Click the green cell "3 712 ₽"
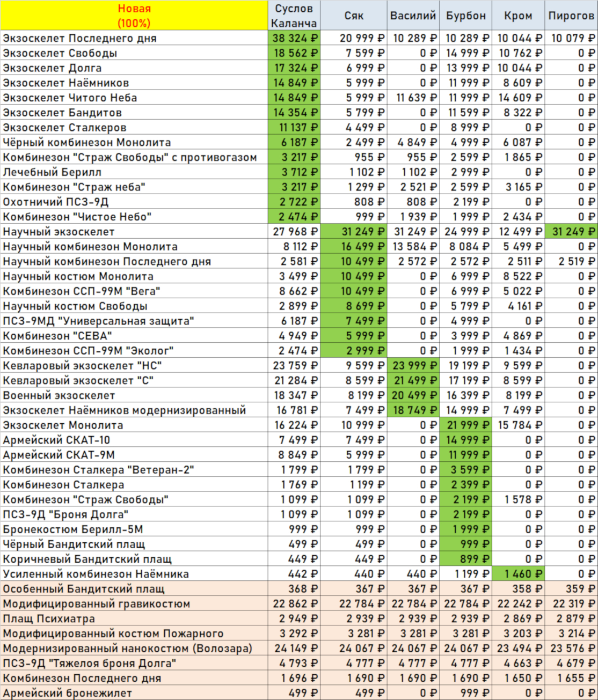598x700 pixels. coord(294,172)
